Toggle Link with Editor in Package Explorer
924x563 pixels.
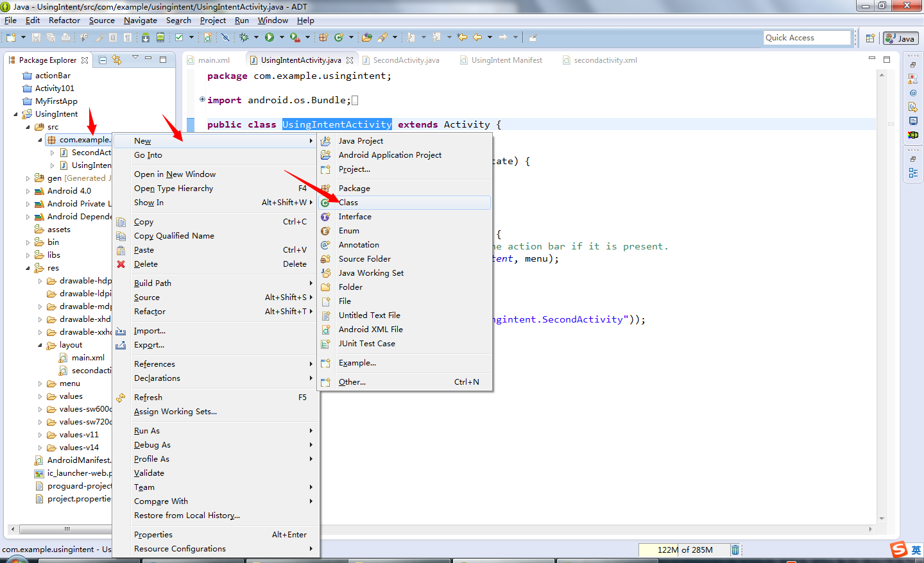(117, 60)
